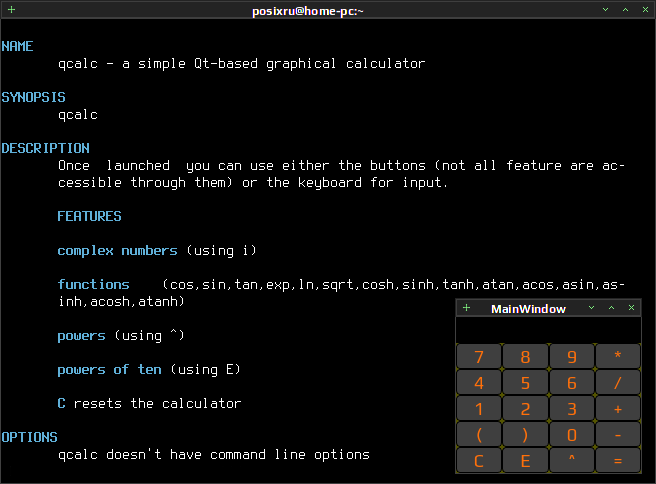Click calculator digit 3 button
Screen dimensions: 656x484
(572, 408)
